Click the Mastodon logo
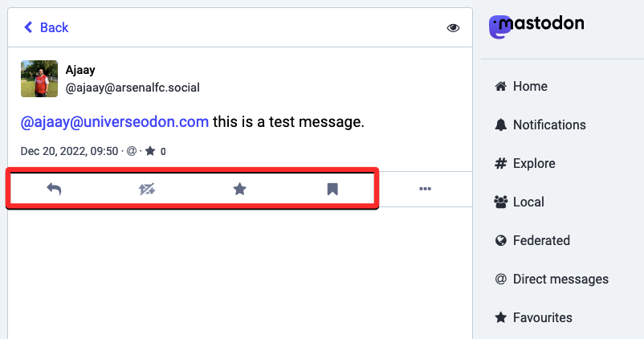 (536, 26)
